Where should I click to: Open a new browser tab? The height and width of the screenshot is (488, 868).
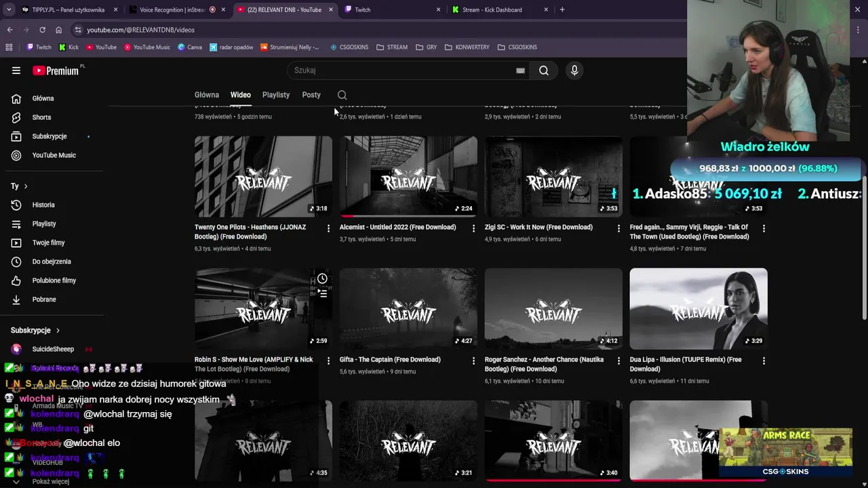pyautogui.click(x=562, y=9)
